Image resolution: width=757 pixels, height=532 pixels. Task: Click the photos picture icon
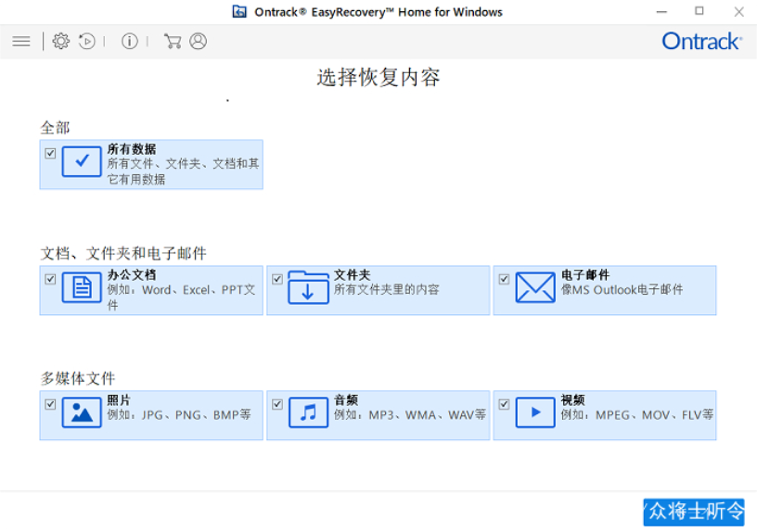82,412
